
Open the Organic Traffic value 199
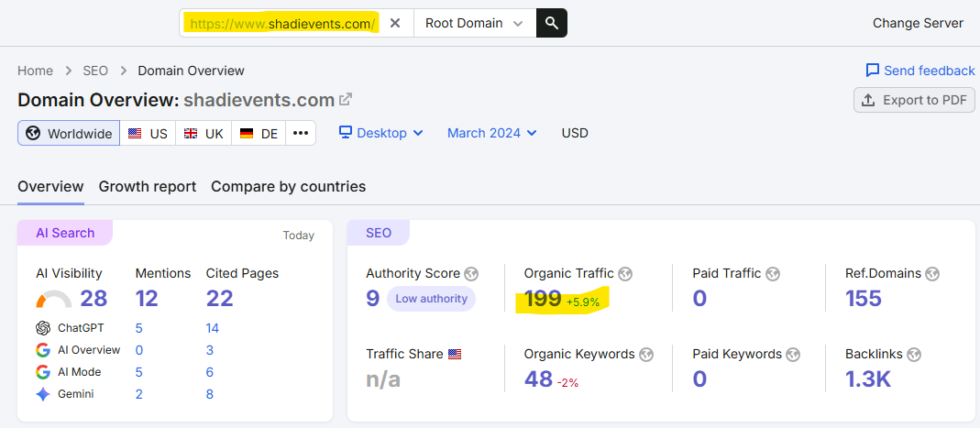point(543,299)
